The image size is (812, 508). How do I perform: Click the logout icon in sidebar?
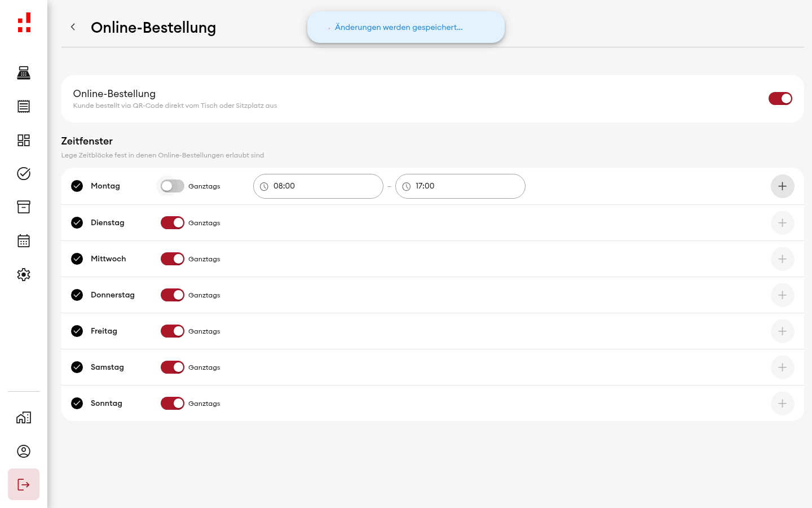coord(24,484)
